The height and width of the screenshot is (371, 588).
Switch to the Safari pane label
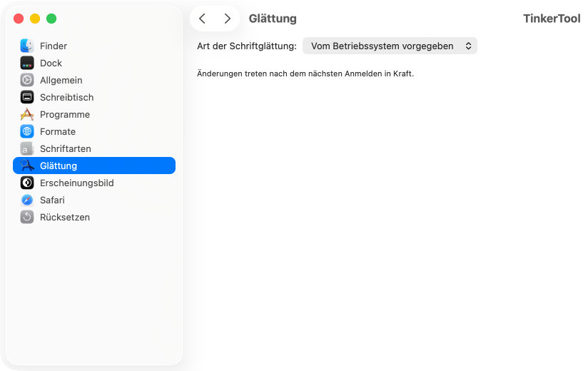point(52,200)
